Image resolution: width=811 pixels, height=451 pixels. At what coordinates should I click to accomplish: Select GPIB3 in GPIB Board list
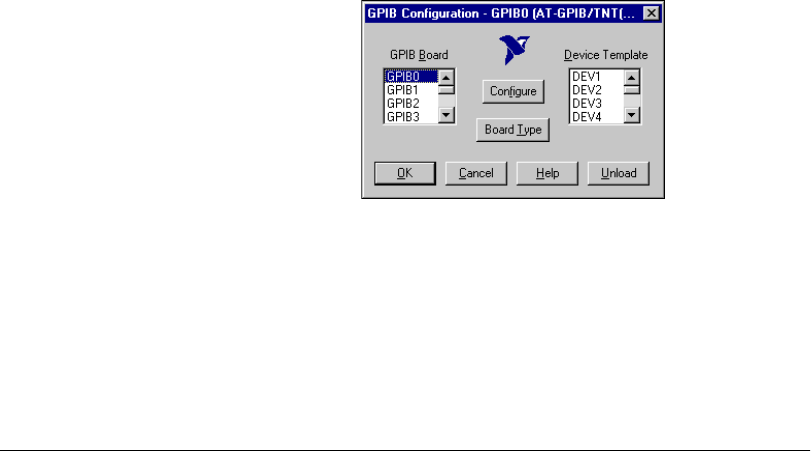[411, 117]
